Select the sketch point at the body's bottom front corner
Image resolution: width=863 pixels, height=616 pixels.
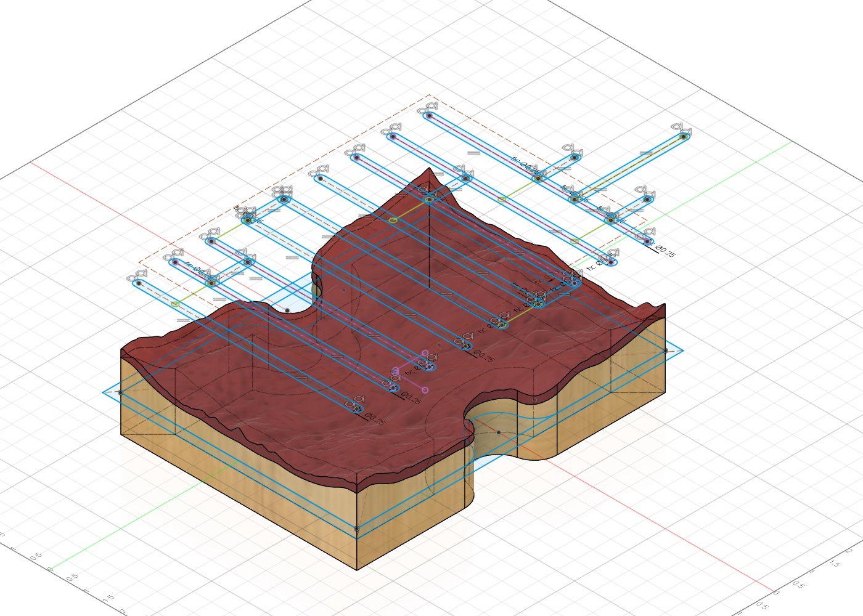pos(357,529)
